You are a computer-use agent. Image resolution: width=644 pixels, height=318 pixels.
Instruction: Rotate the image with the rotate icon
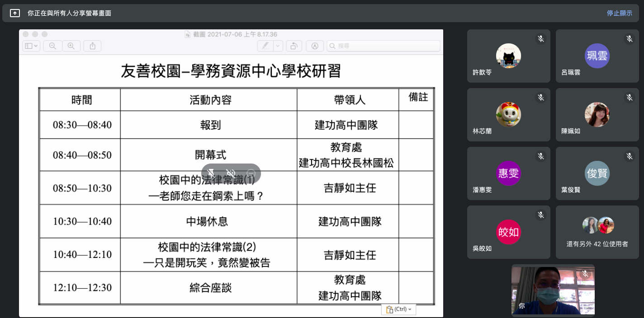[294, 46]
